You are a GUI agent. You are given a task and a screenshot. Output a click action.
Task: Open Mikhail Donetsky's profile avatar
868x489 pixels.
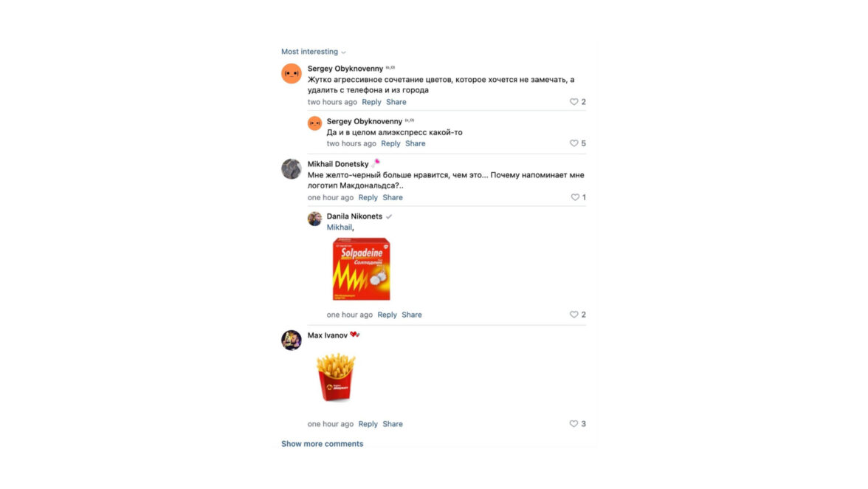[x=291, y=169]
